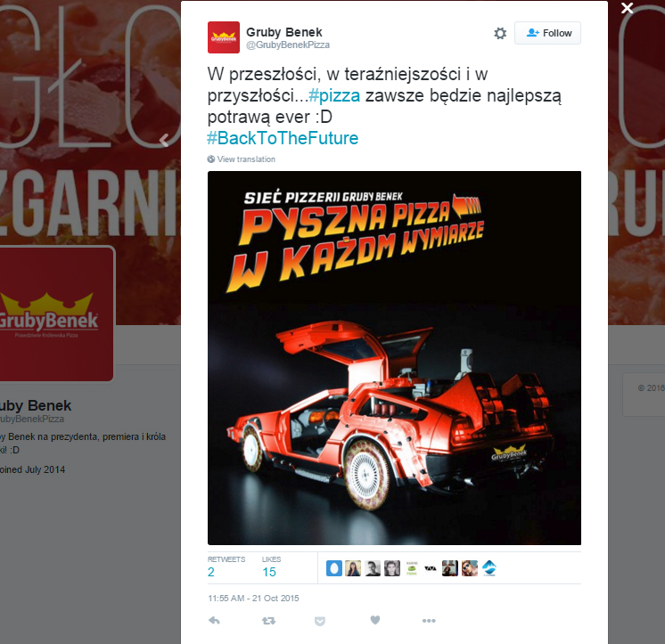
Task: Retweet this Gruby Benek tweet
Action: (268, 621)
